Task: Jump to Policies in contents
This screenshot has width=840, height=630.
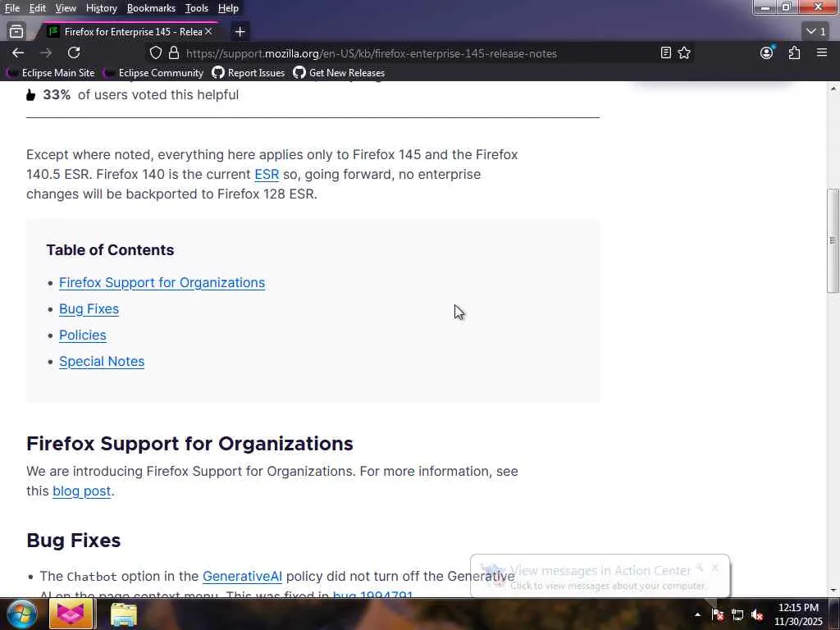Action: point(83,335)
